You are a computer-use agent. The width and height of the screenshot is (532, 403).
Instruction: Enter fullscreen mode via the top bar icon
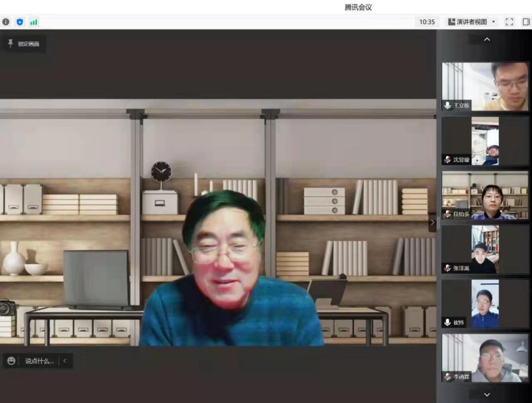coord(509,22)
